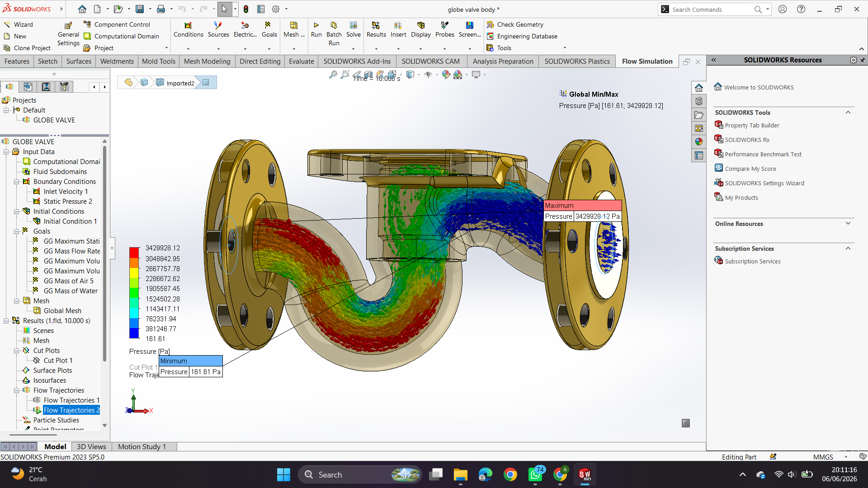Collapse the Cut Plots node
The width and height of the screenshot is (868, 488).
16,351
